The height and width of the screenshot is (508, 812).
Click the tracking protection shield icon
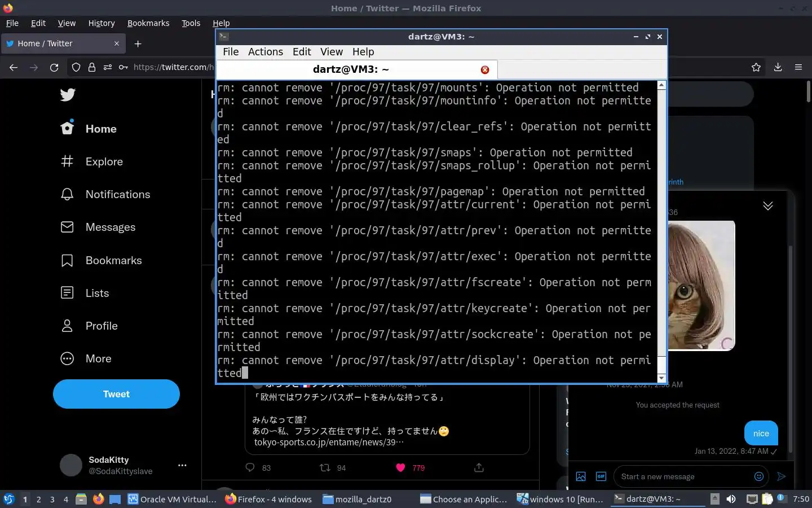76,67
